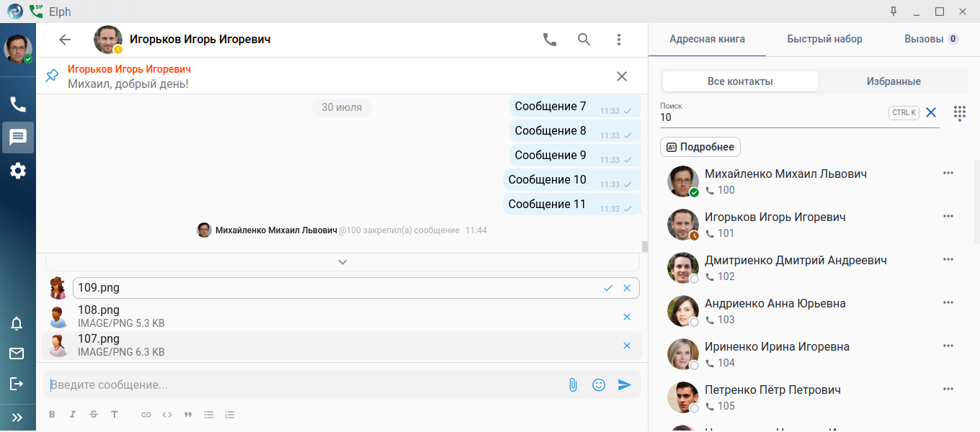Screen dimensions: 980x432
Task: Select the 107.png attachment row
Action: [342, 346]
